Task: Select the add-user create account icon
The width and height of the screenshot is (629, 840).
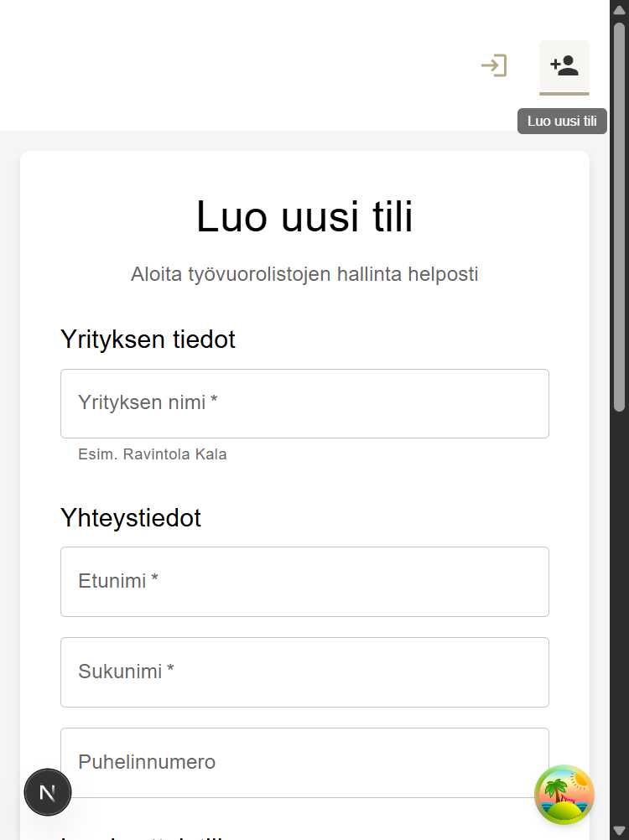Action: pyautogui.click(x=564, y=66)
